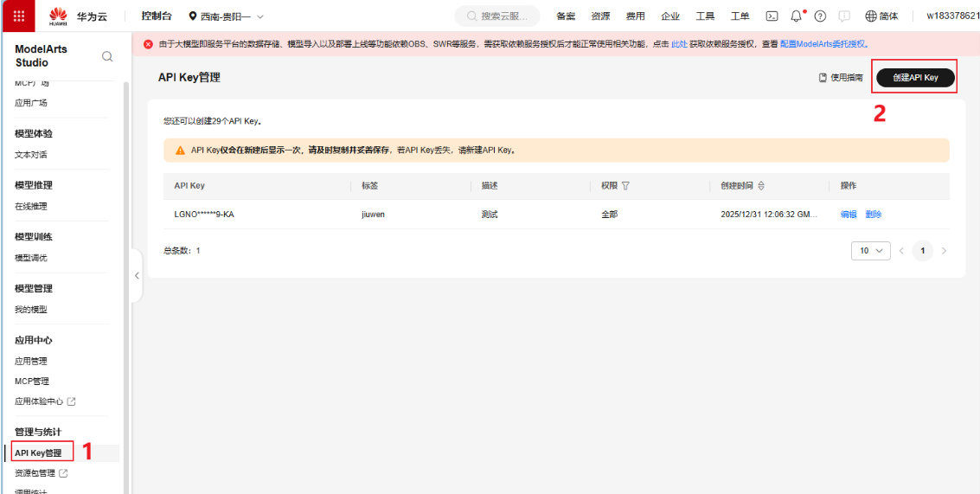The width and height of the screenshot is (980, 494).
Task: Click 编辑 for the jiuwen key
Action: pyautogui.click(x=849, y=215)
